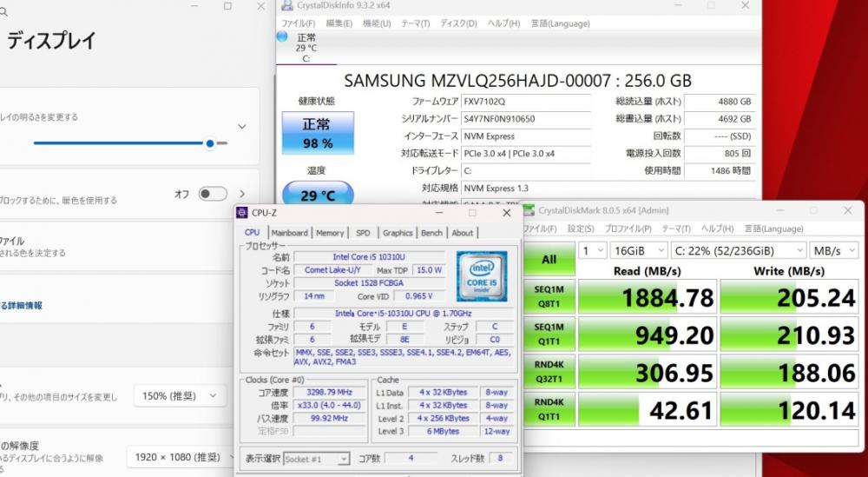Image resolution: width=868 pixels, height=477 pixels.
Task: Expand the brightness section chevron
Action: pyautogui.click(x=242, y=126)
